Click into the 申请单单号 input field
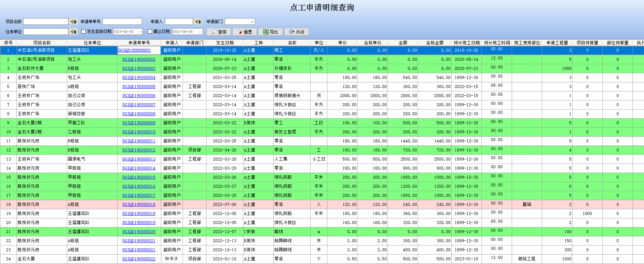Viewport: 644px width, 264px height. click(x=122, y=22)
